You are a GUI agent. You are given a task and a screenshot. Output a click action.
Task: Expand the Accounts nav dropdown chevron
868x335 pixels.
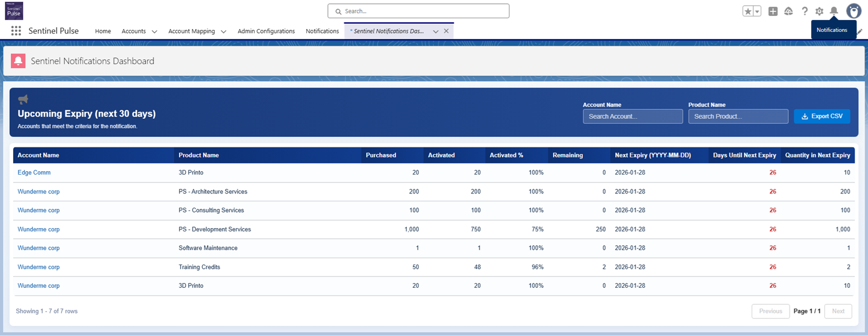154,32
